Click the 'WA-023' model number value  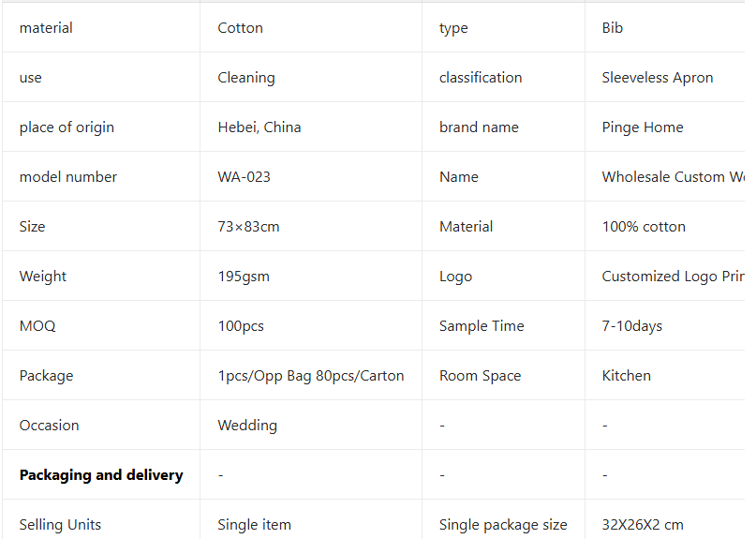click(x=245, y=177)
